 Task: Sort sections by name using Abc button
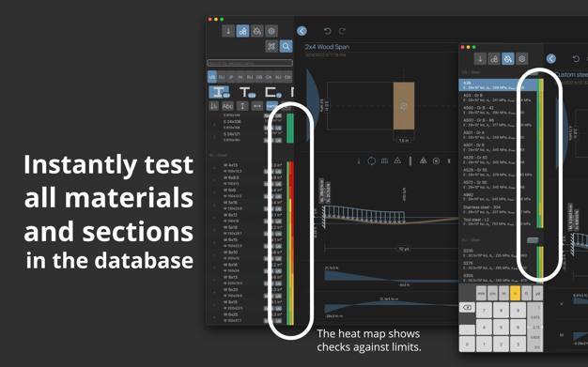pyautogui.click(x=227, y=106)
